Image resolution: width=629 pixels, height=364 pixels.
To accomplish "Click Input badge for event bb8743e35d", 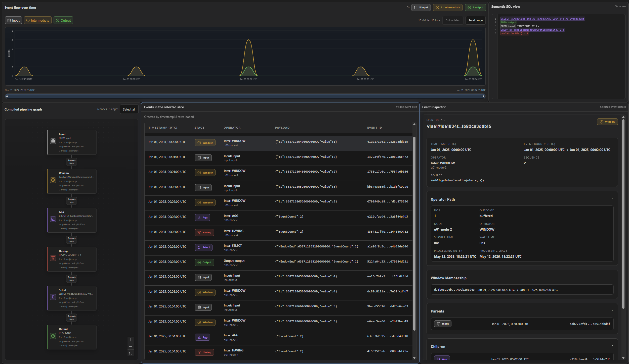I will pyautogui.click(x=203, y=188).
